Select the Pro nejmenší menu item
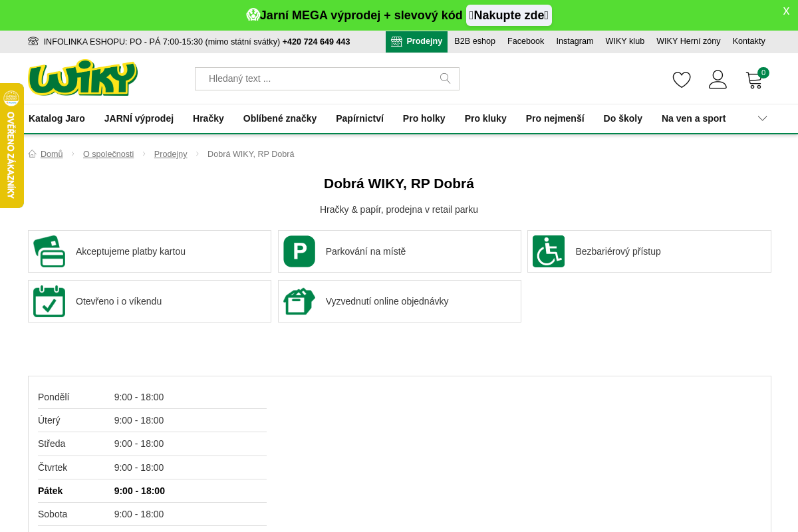The width and height of the screenshot is (798, 532). click(x=555, y=118)
